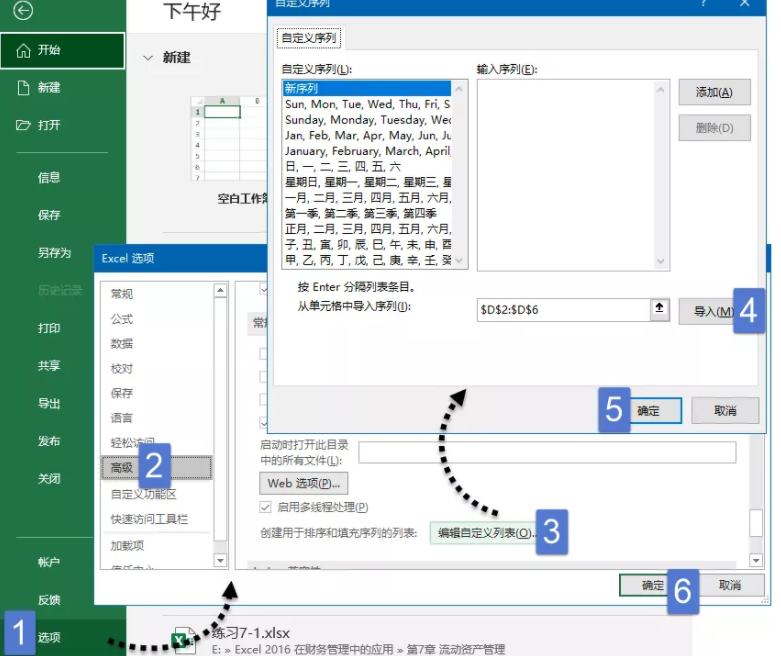The image size is (781, 656).
Task: Select the Sunday, Monday, Tuesday list entry
Action: click(x=367, y=120)
